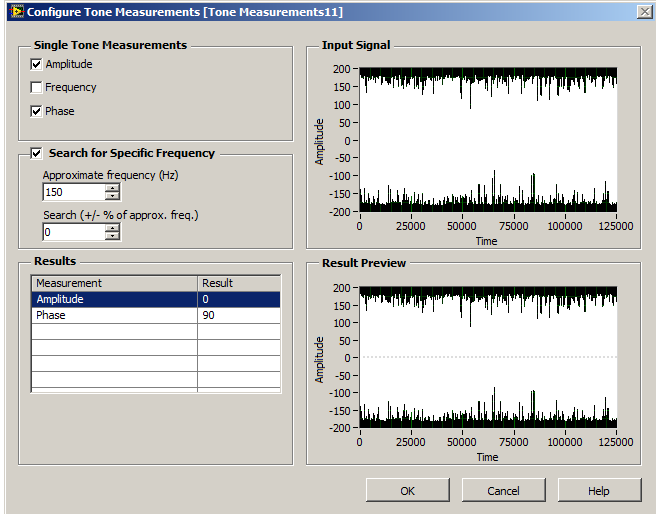Click the Amplitude checkbox label
The height and width of the screenshot is (514, 656).
click(69, 64)
